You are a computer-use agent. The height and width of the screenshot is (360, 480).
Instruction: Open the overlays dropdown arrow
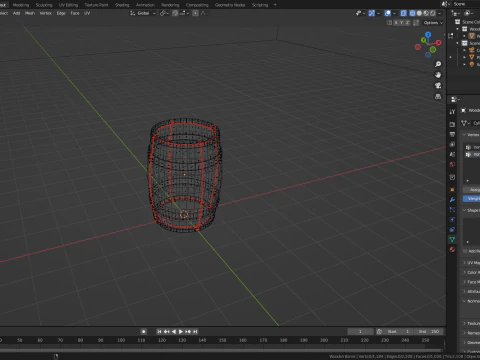[x=394, y=13]
